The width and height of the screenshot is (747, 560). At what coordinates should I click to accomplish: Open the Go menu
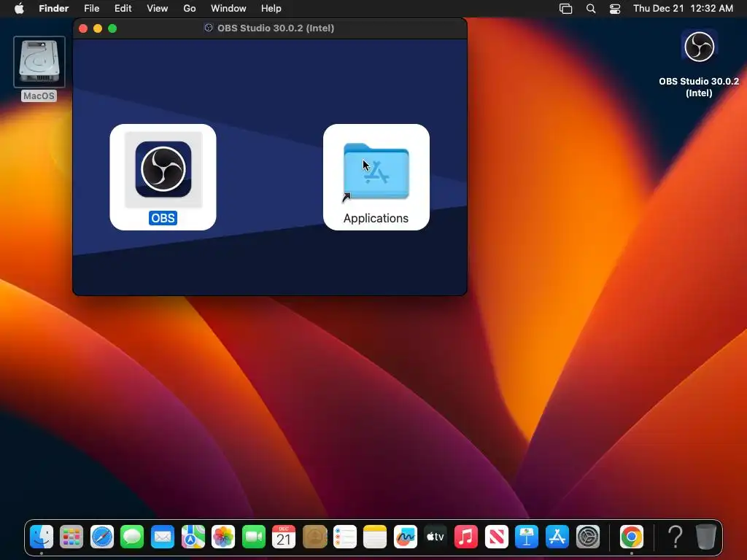coord(190,9)
